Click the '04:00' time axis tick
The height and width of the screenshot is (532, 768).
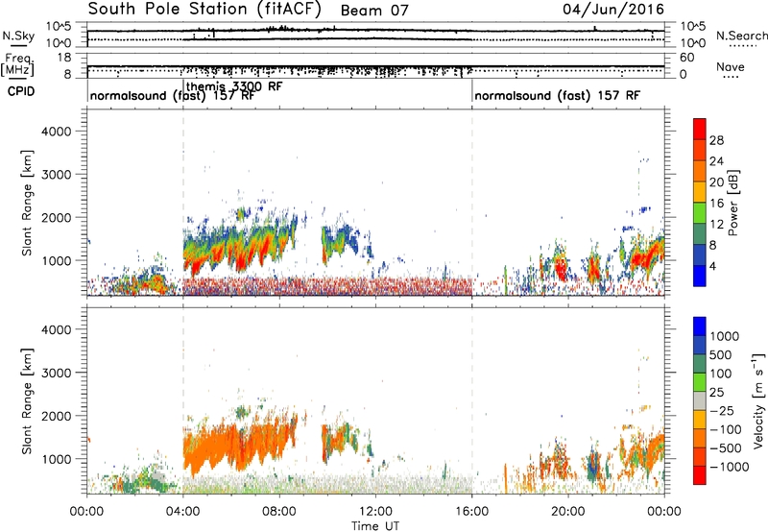pos(183,512)
